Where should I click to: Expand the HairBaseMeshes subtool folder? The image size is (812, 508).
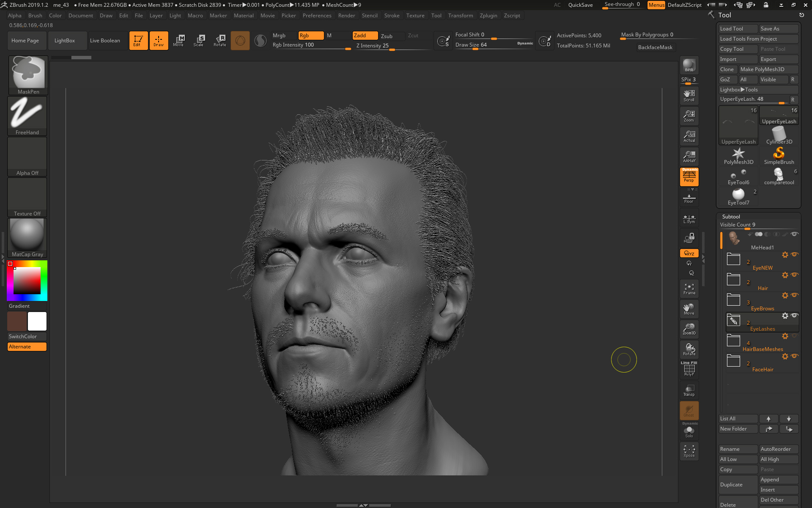(x=733, y=340)
